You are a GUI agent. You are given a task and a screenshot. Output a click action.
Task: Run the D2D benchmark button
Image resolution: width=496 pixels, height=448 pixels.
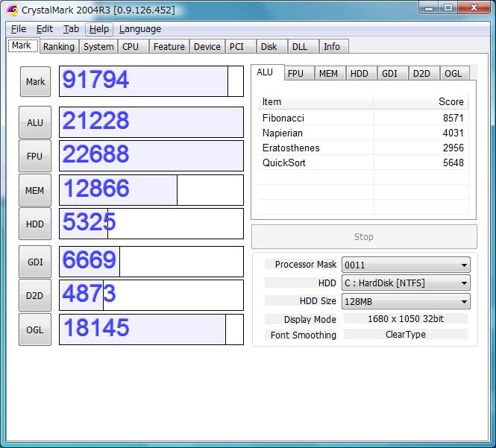pos(35,295)
